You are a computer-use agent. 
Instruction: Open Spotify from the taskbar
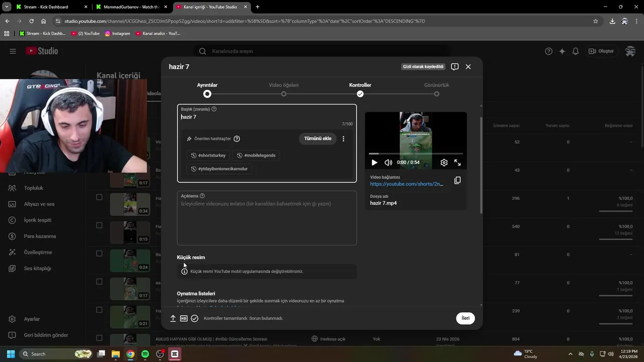145,354
